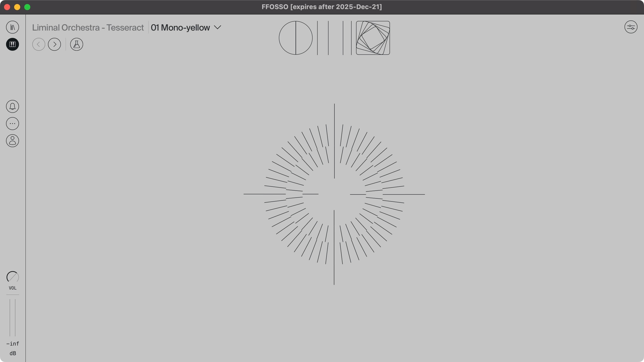Click the output level meter bars
The image size is (644, 362).
click(x=13, y=318)
